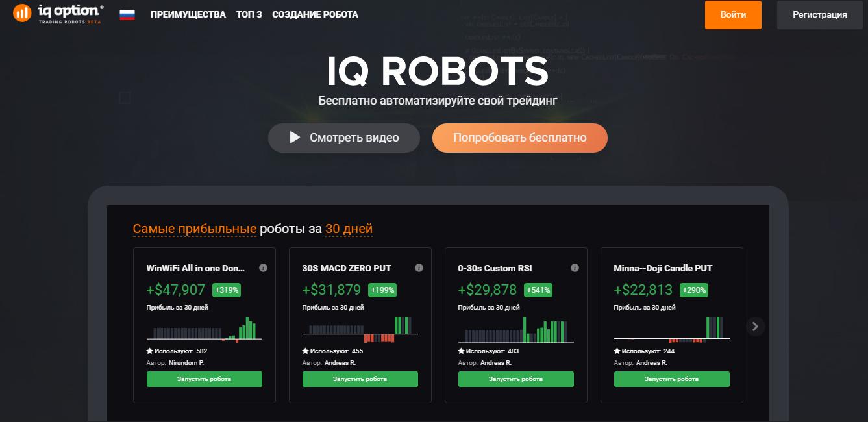
Task: Click the Minna--Doji Candle PUT profit chart
Action: coord(672,330)
